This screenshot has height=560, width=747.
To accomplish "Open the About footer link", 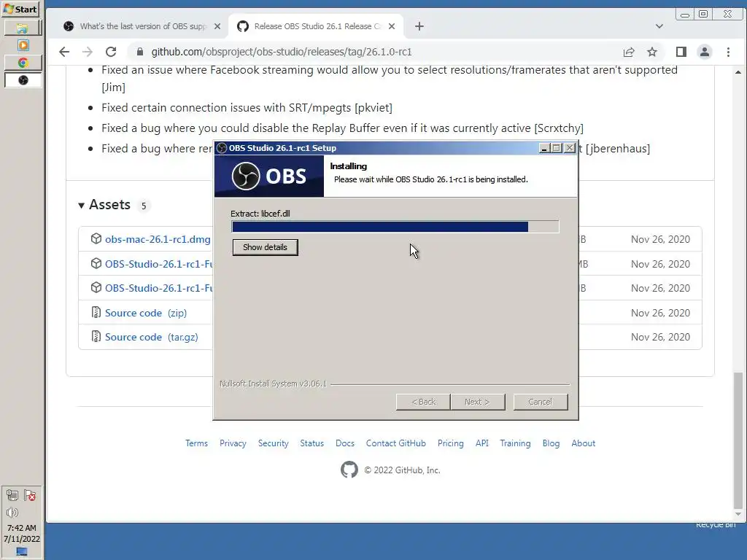I will coord(584,443).
